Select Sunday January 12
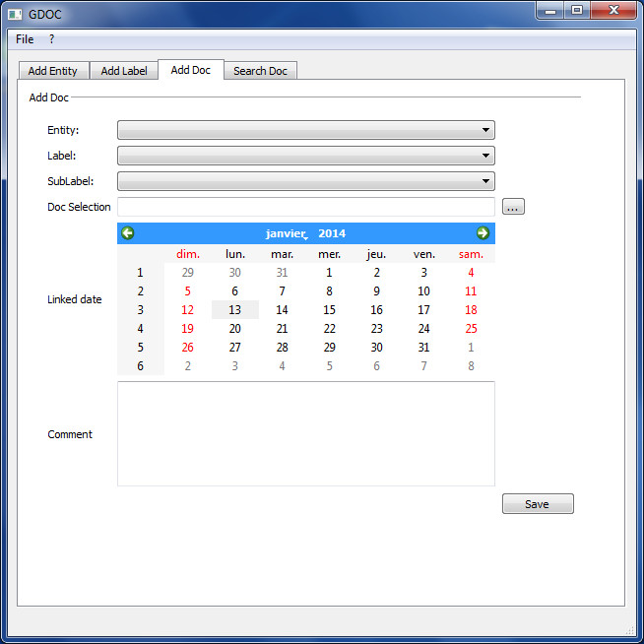Viewport: 644px width, 644px height. tap(188, 309)
